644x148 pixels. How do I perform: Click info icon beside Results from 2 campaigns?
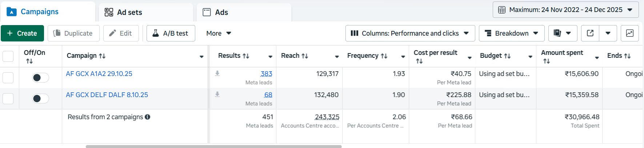point(148,117)
